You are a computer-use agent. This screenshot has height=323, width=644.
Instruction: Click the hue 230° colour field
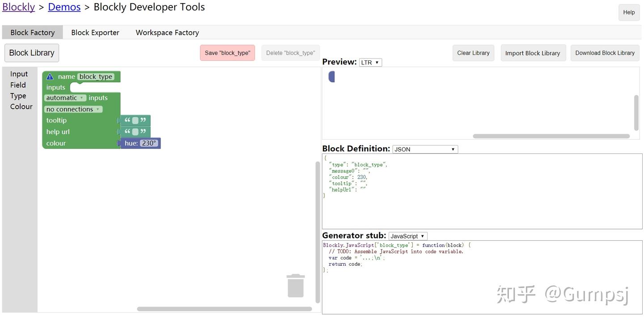point(149,143)
